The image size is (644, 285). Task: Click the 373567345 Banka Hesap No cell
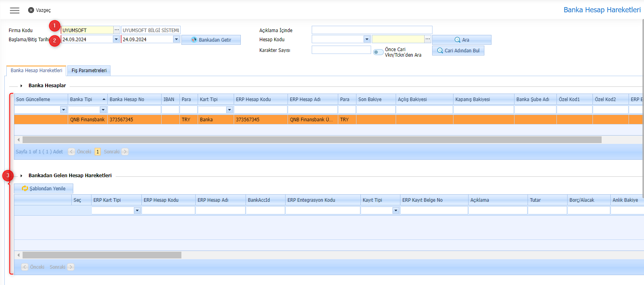tap(134, 120)
